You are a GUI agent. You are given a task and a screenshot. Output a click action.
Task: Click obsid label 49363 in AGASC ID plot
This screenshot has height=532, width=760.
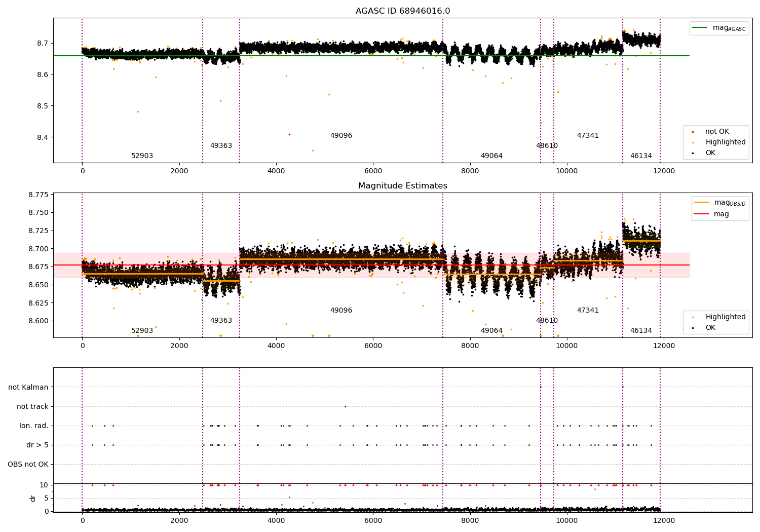click(221, 146)
